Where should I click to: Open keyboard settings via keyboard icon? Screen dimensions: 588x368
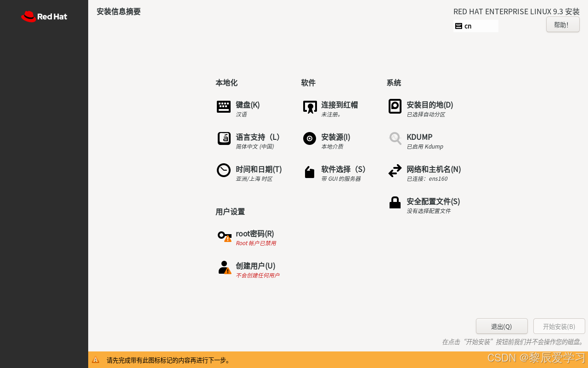pyautogui.click(x=224, y=107)
